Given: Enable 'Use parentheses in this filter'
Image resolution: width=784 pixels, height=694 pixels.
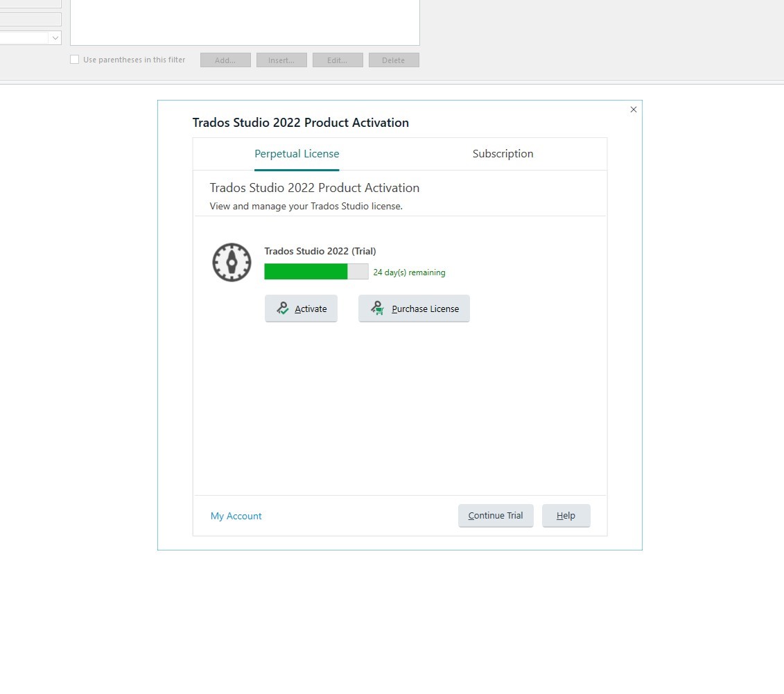Looking at the screenshot, I should pos(74,59).
